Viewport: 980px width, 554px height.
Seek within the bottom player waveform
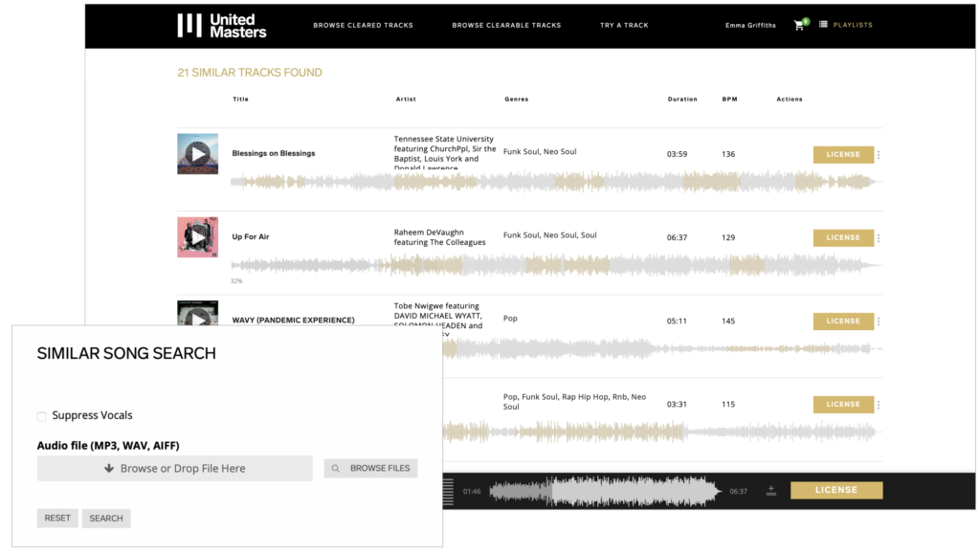point(603,490)
